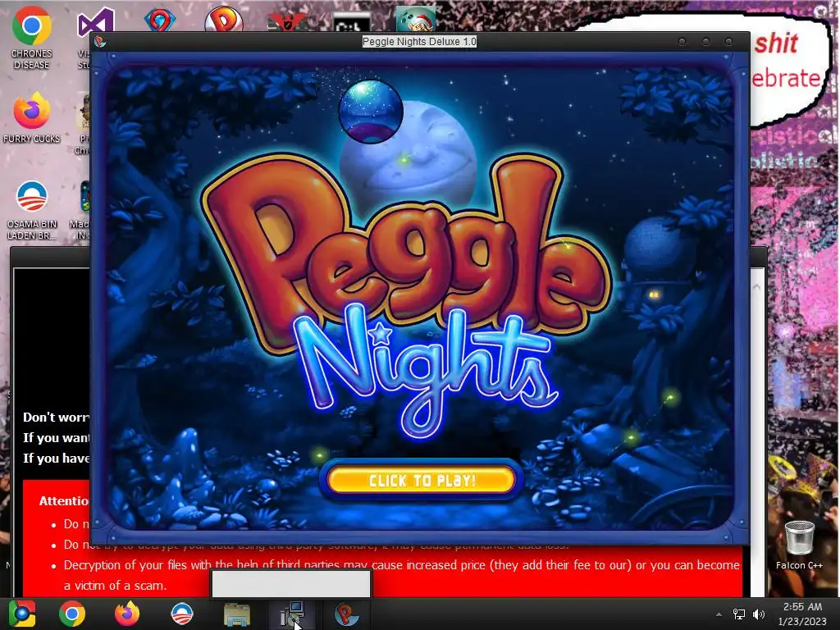Click the middle round Peggle title bar button
The width and height of the screenshot is (840, 630).
[x=705, y=42]
